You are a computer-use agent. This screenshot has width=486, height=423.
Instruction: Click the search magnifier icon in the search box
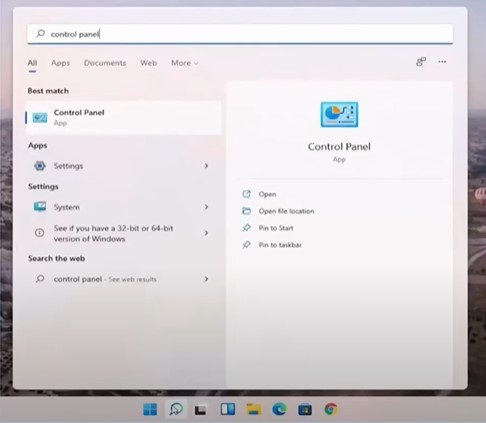pos(41,34)
